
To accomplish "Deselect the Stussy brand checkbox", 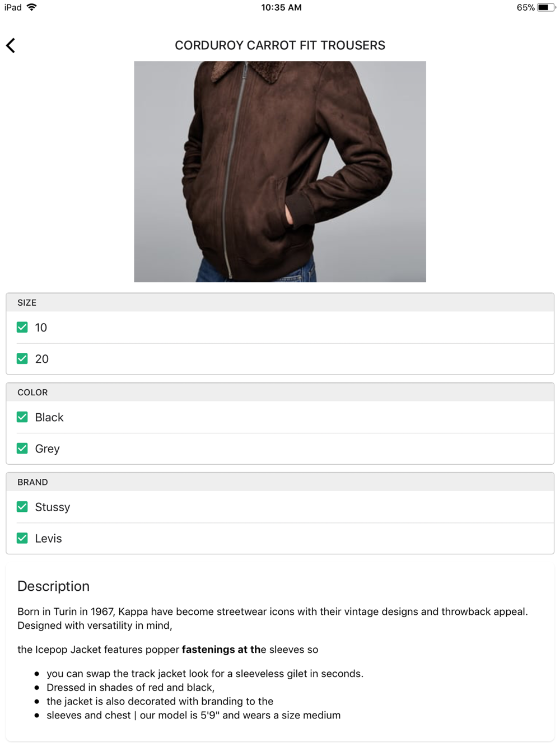I will (x=22, y=507).
